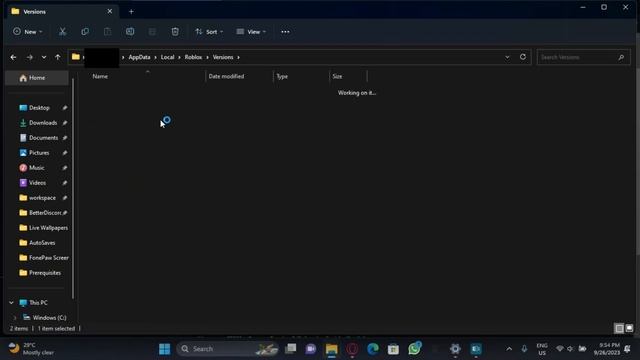Open WhatsApp from taskbar
This screenshot has height=360, width=640.
414,349
